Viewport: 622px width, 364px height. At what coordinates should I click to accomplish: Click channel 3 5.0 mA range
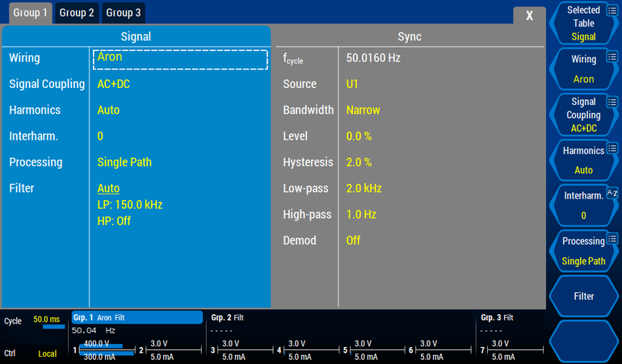[233, 357]
